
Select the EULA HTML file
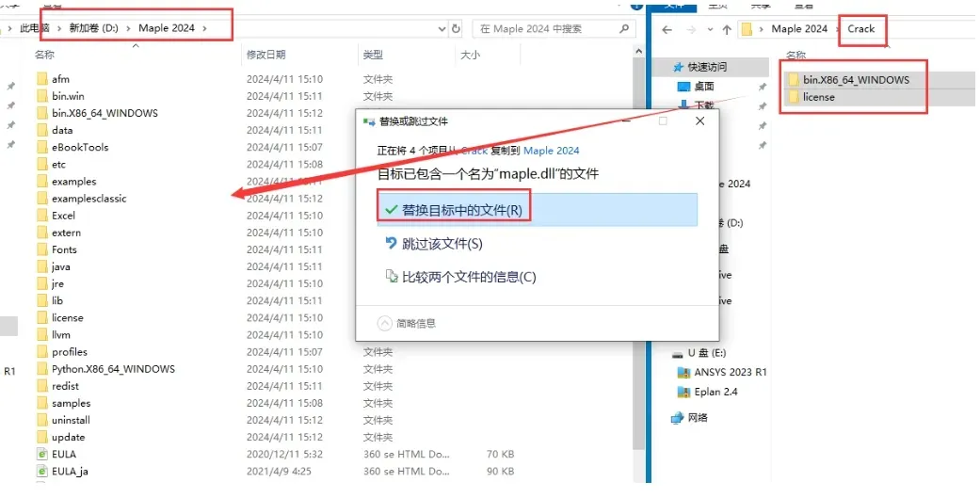coord(64,455)
